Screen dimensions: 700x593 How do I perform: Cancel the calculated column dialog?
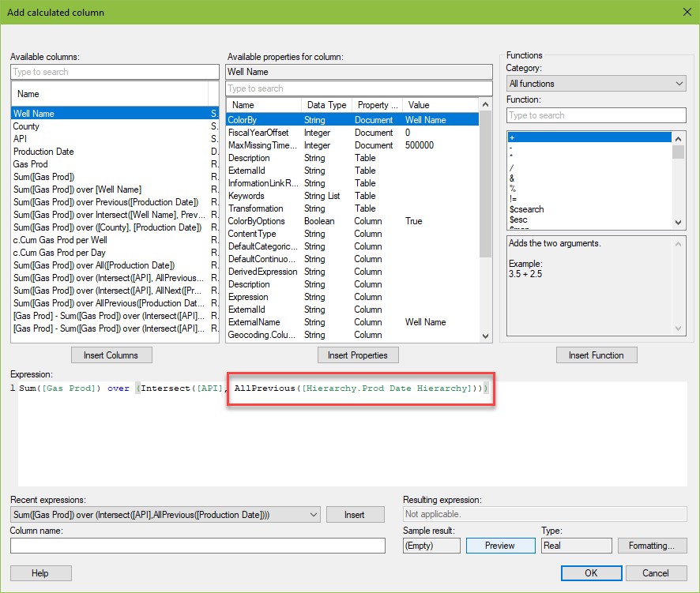click(x=656, y=573)
